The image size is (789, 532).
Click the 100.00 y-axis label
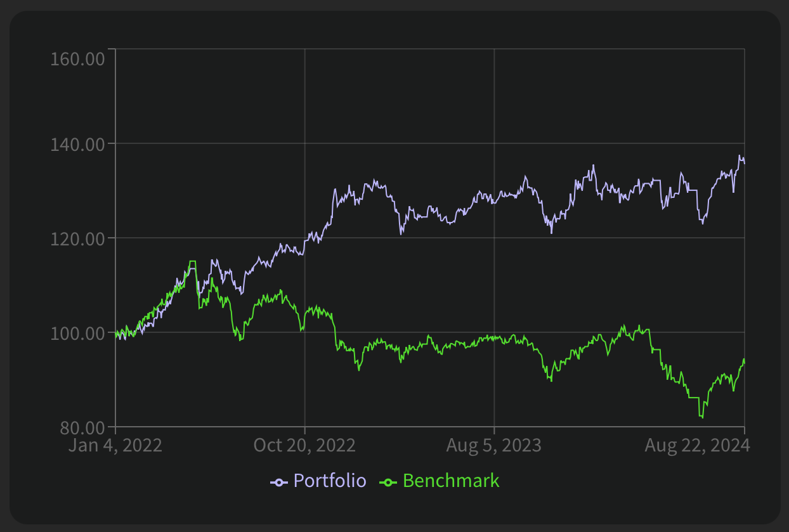(x=77, y=334)
